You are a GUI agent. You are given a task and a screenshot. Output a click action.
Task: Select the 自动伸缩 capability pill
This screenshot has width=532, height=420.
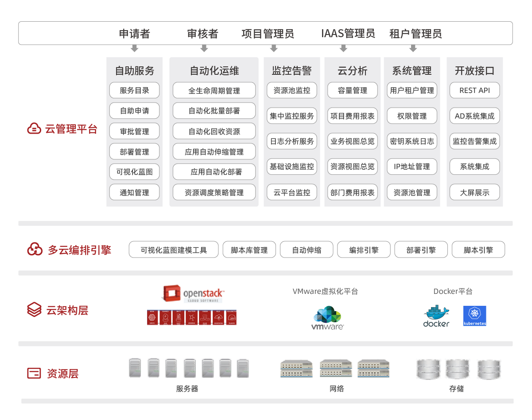[307, 249]
